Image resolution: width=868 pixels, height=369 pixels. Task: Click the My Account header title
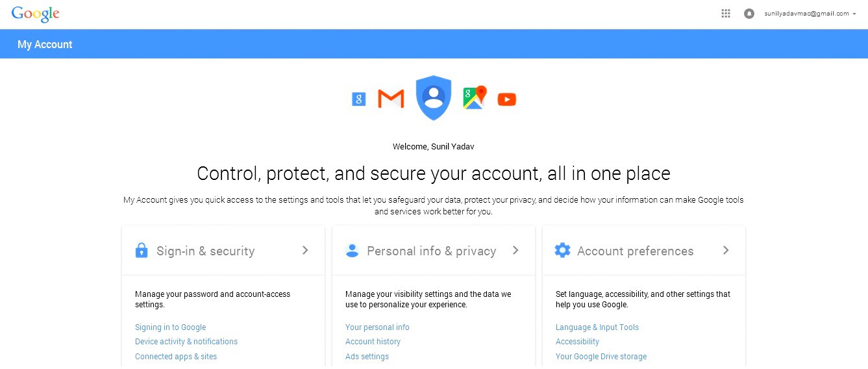pyautogui.click(x=45, y=44)
